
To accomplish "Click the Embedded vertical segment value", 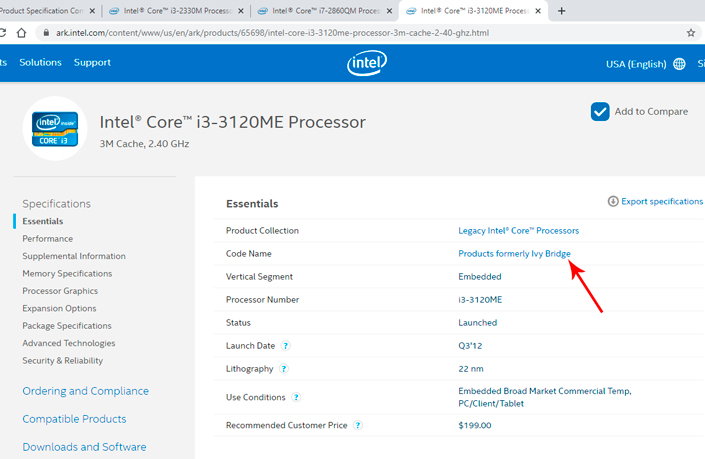I will (480, 277).
